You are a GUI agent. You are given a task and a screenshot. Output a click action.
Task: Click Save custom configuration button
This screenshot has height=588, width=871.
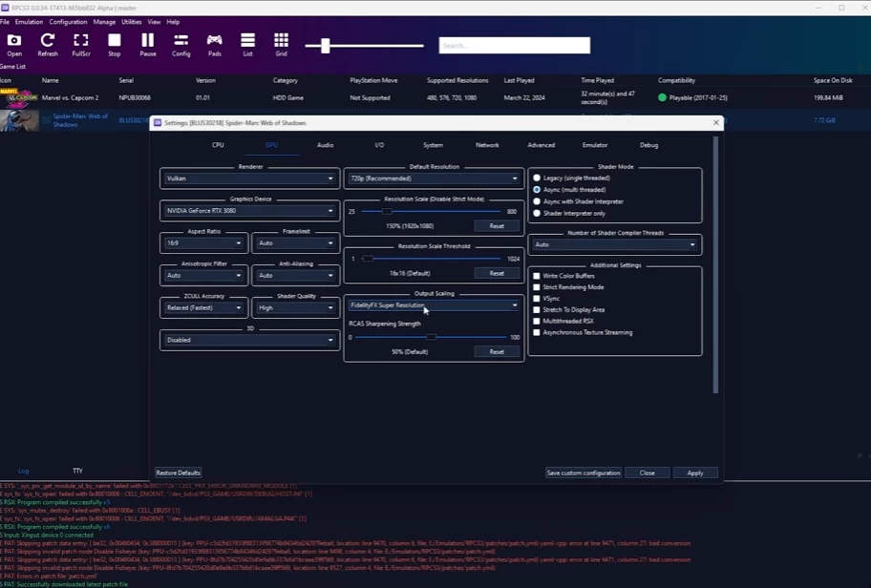(583, 472)
